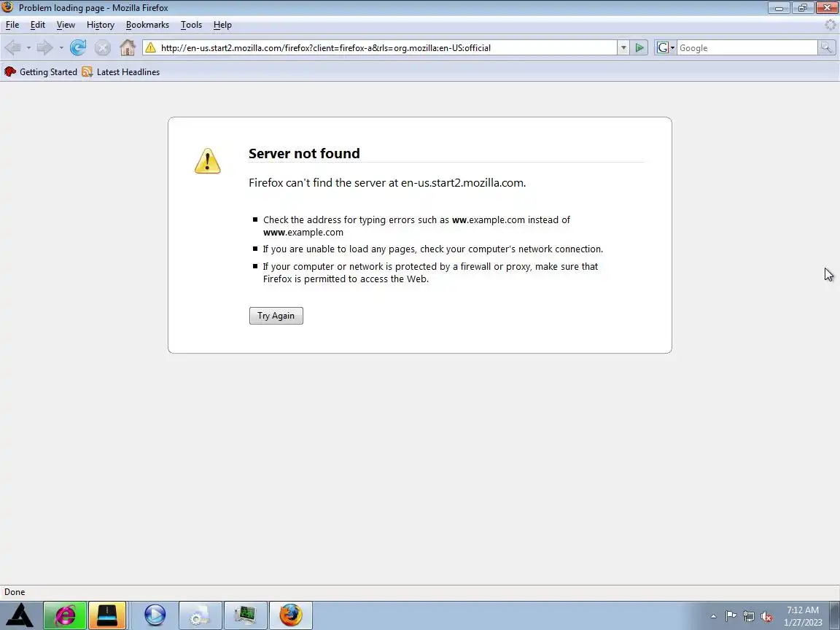Restore down the Firefox window
This screenshot has width=840, height=630.
803,8
